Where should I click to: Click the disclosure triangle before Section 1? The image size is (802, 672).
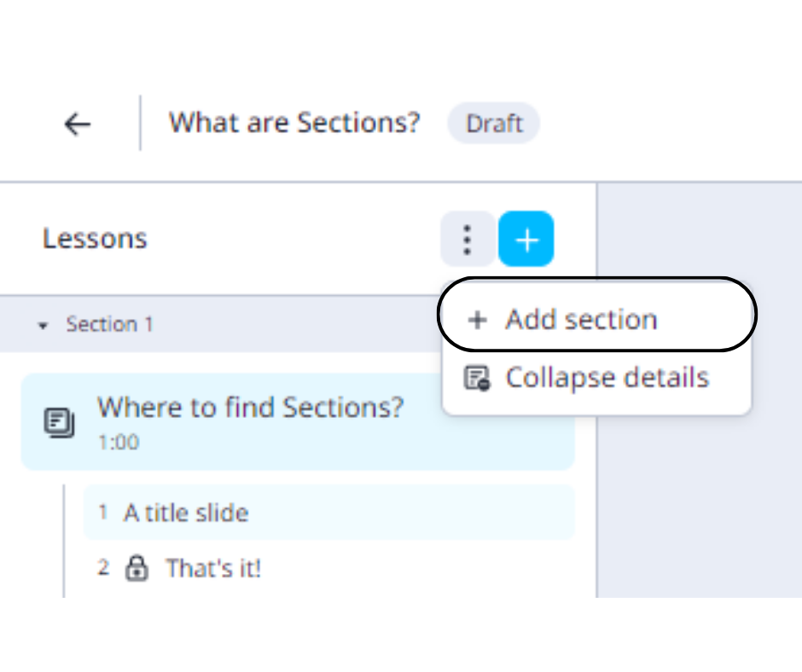pos(44,325)
